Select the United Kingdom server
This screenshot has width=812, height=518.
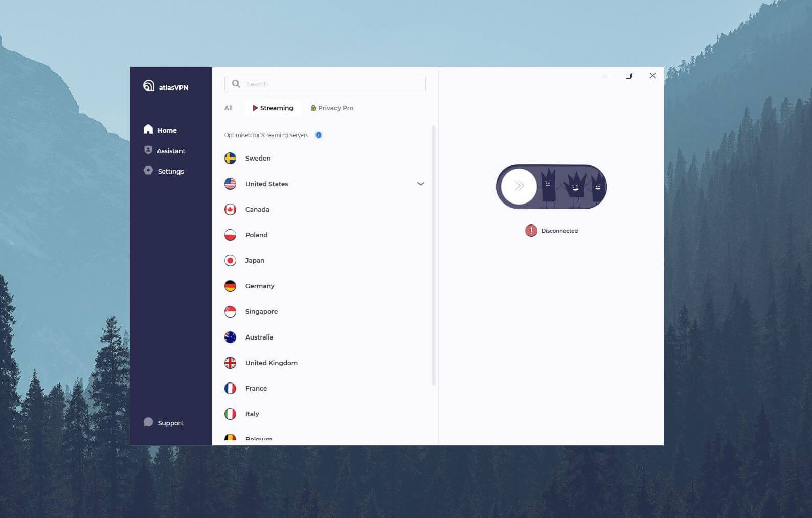pyautogui.click(x=325, y=363)
